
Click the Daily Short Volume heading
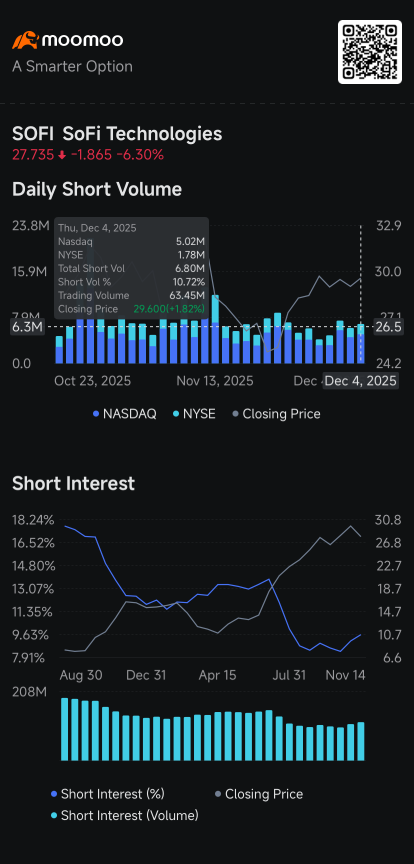(97, 190)
